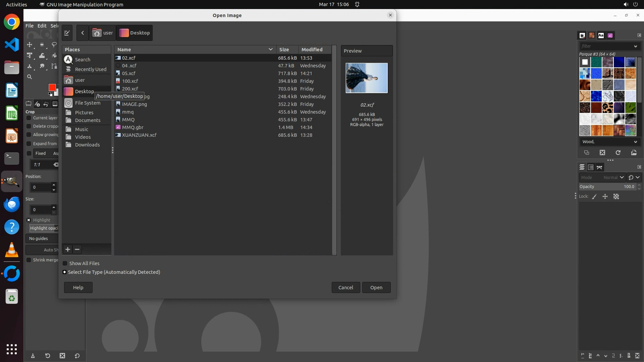644x362 pixels.
Task: Click the lock pixels brush icon
Action: point(594,197)
